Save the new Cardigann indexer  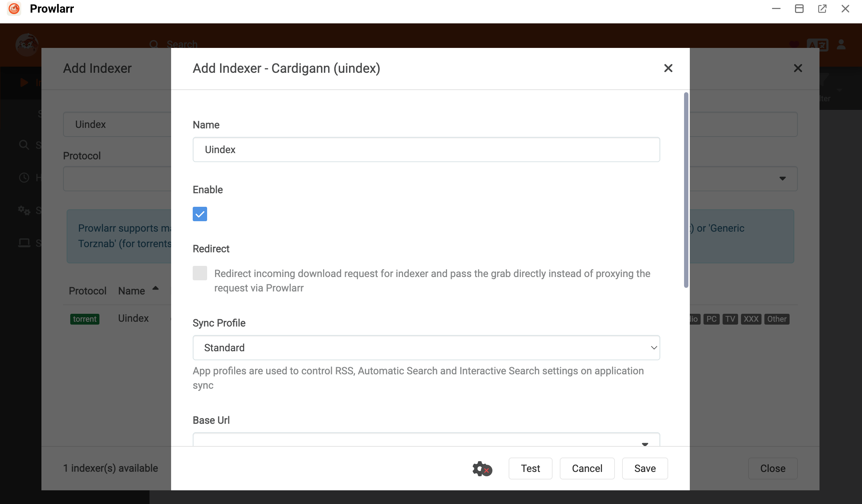coord(644,468)
